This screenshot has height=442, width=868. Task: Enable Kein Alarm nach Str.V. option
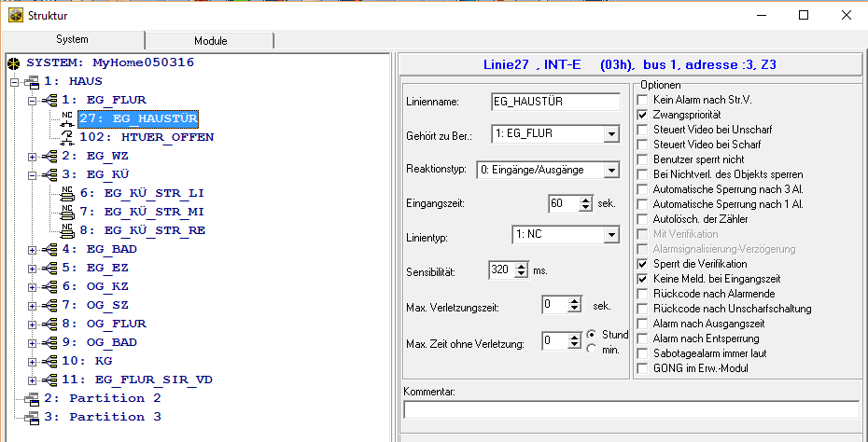pos(642,99)
